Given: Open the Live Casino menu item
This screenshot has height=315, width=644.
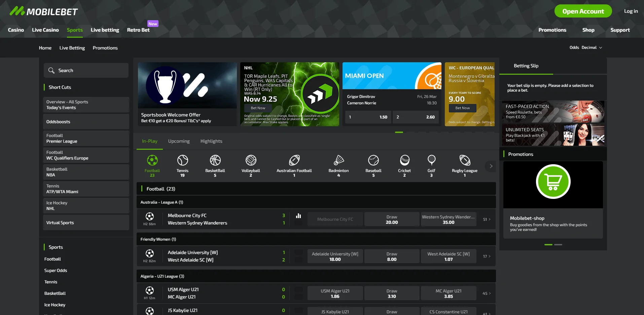Looking at the screenshot, I should [45, 30].
